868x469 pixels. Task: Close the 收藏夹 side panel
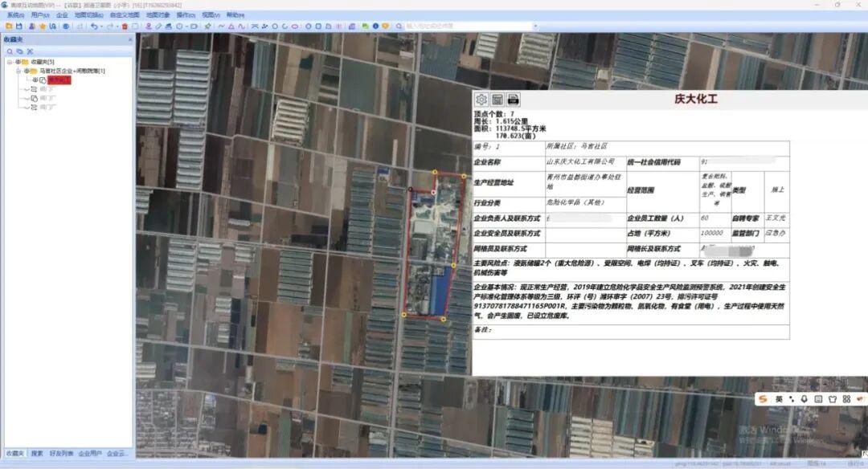[x=130, y=39]
